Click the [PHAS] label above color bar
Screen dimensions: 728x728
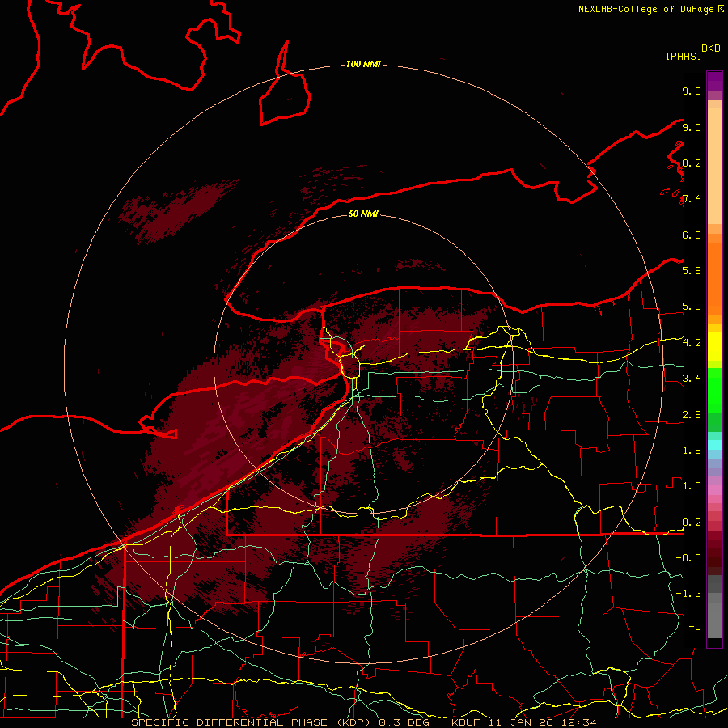[x=684, y=56]
